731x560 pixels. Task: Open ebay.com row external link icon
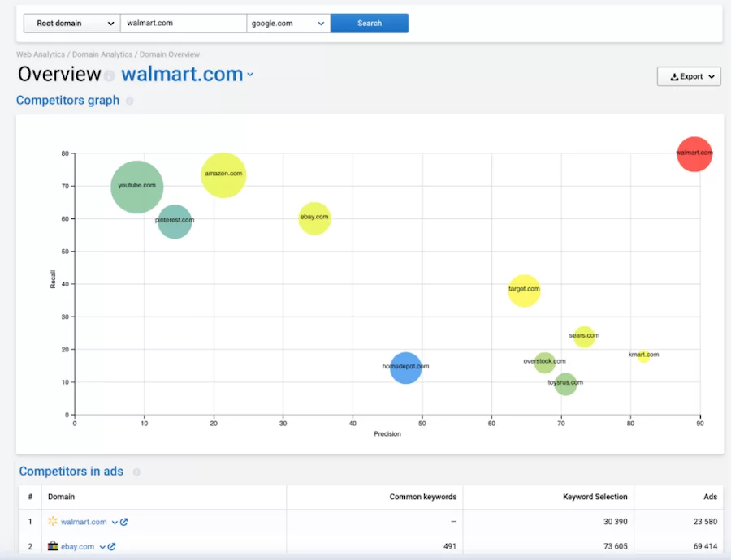tap(111, 547)
